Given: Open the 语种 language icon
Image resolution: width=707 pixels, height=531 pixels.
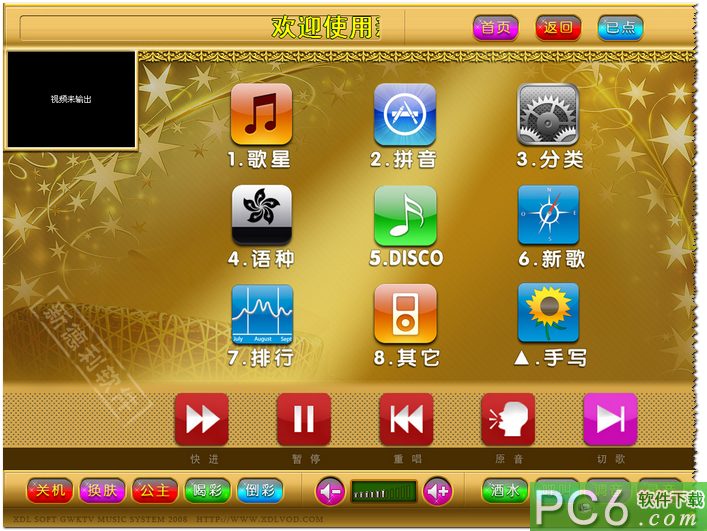Looking at the screenshot, I should point(262,215).
